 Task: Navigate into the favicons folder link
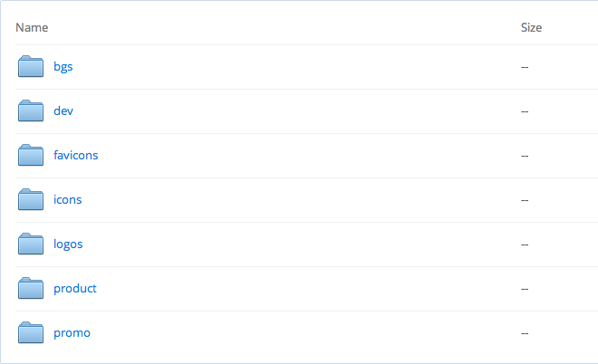point(76,156)
